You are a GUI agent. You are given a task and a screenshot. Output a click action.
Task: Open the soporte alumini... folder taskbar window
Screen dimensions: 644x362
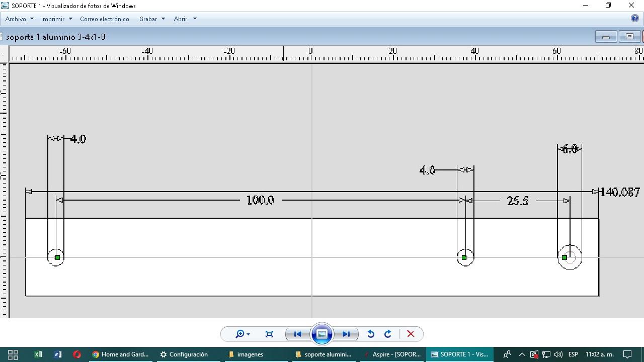(x=324, y=354)
